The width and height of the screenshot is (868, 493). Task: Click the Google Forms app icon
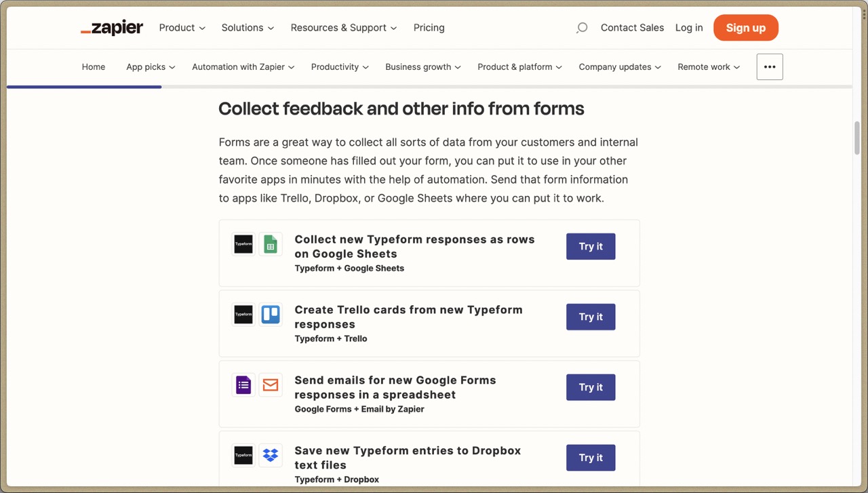(x=243, y=385)
